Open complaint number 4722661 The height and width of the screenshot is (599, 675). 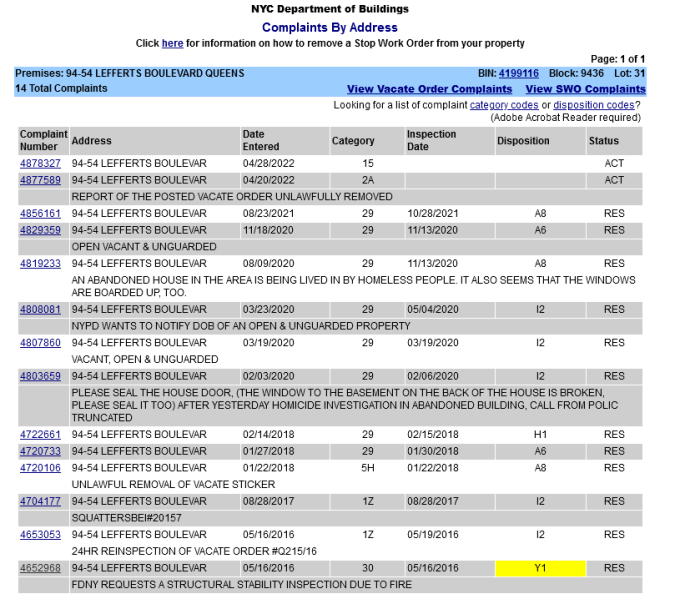point(40,435)
